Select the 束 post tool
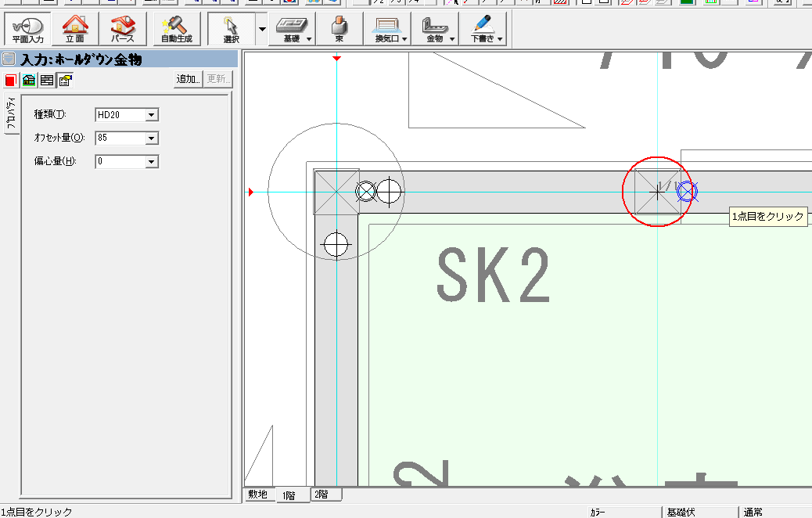The image size is (812, 518). [340, 30]
